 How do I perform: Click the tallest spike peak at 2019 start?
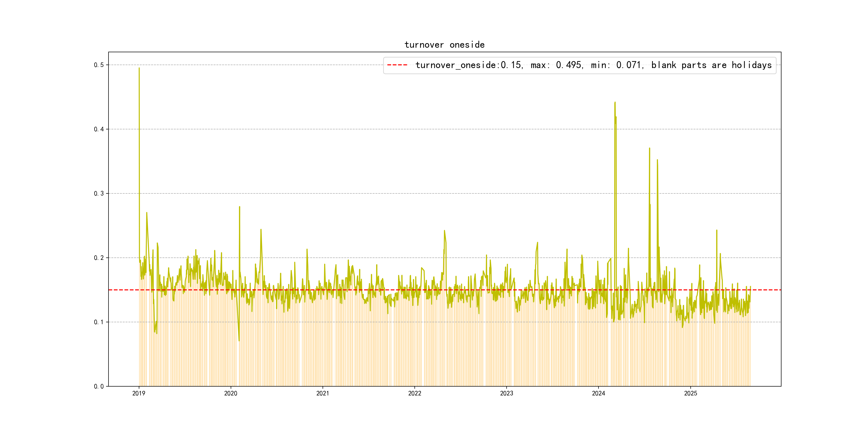139,68
